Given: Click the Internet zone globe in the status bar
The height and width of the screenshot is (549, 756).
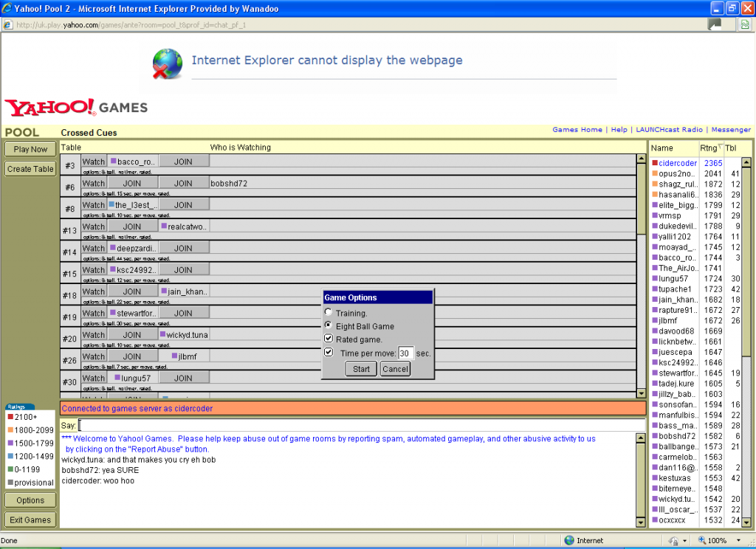Looking at the screenshot, I should (569, 540).
